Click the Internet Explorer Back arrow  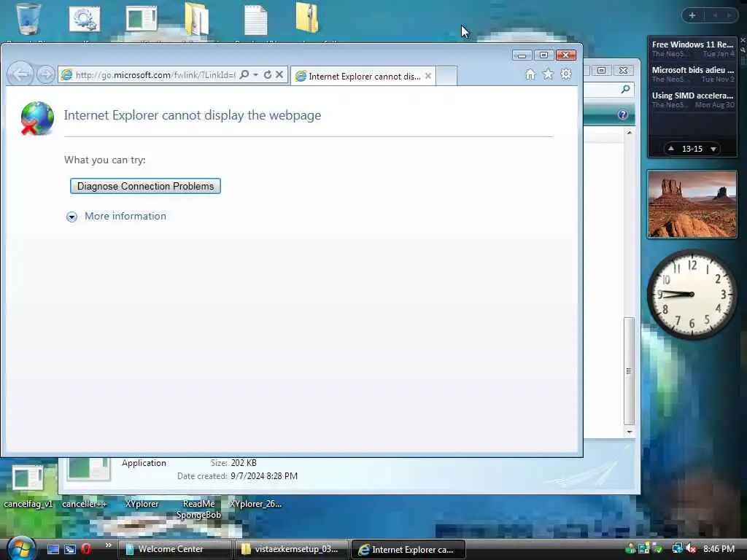[20, 74]
